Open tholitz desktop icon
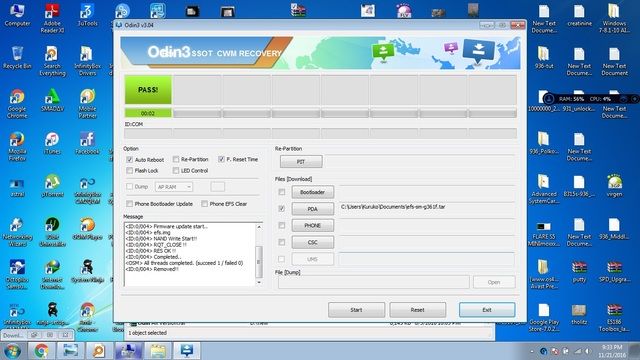 (x=579, y=314)
